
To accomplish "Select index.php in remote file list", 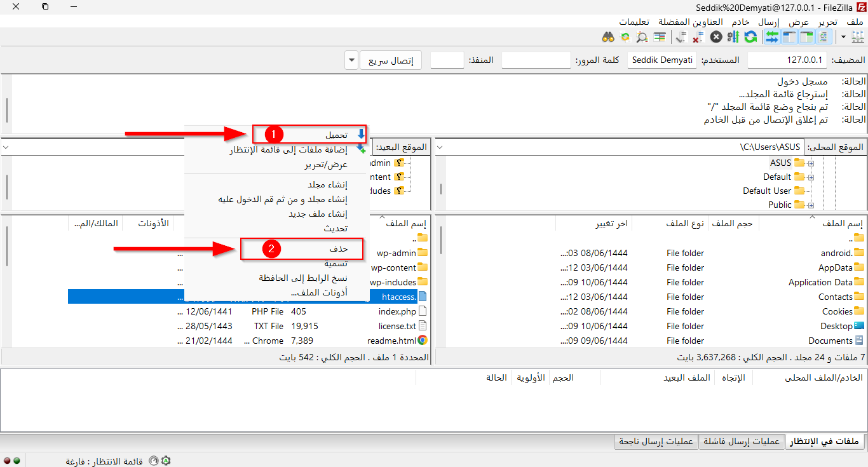I will (397, 311).
